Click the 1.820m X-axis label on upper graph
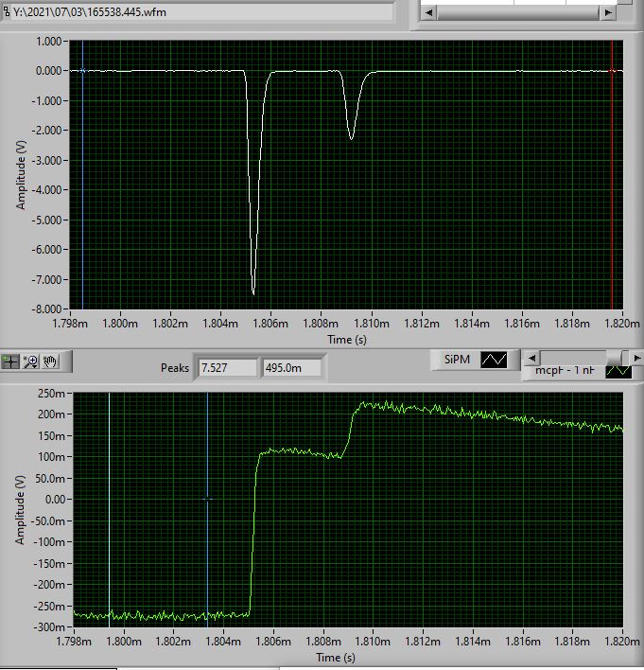The height and width of the screenshot is (670, 644). coord(622,324)
